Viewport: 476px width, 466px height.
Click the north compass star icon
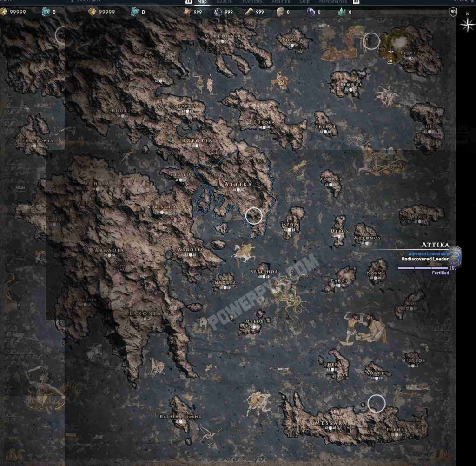pyautogui.click(x=467, y=24)
